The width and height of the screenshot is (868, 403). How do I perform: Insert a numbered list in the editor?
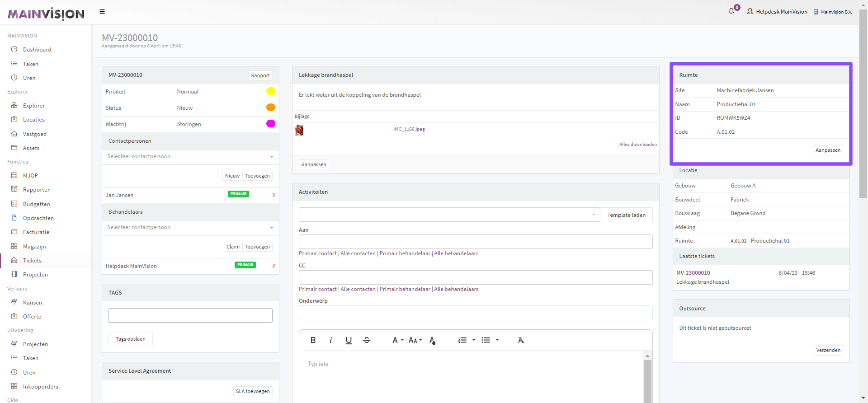[x=462, y=340]
